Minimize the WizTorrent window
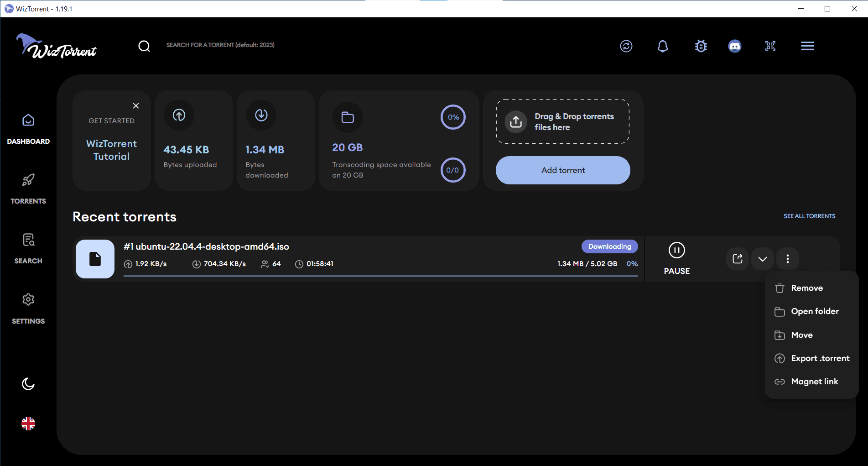This screenshot has height=466, width=868. 801,9
